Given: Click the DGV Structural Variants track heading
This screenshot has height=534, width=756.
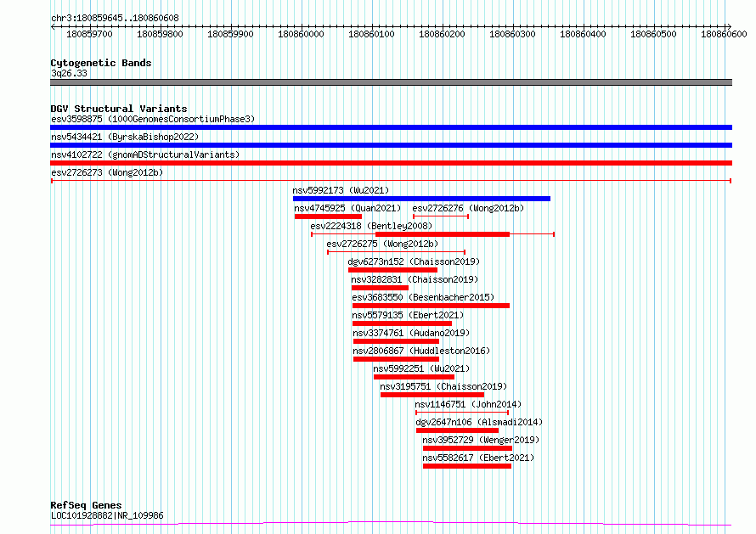Looking at the screenshot, I should coord(119,109).
